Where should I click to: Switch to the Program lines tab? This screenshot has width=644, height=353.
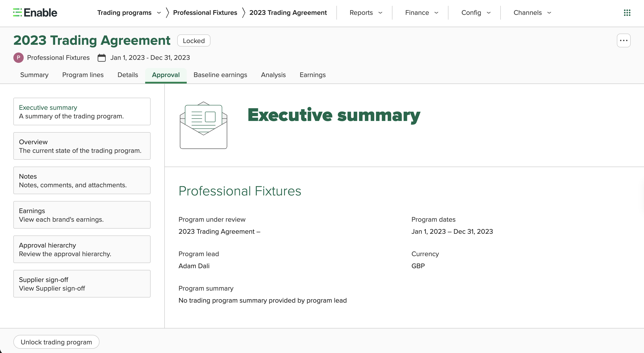(x=83, y=75)
